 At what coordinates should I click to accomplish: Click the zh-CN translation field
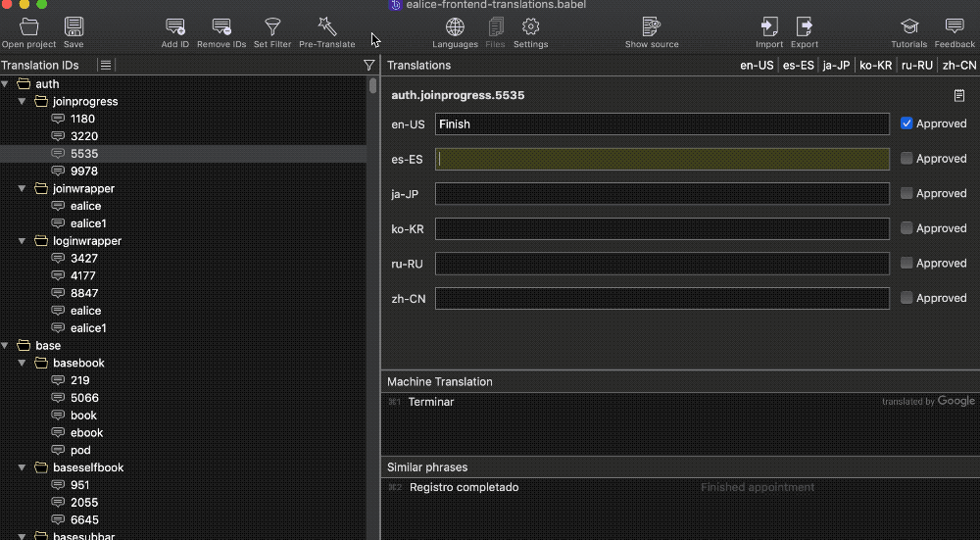point(661,298)
